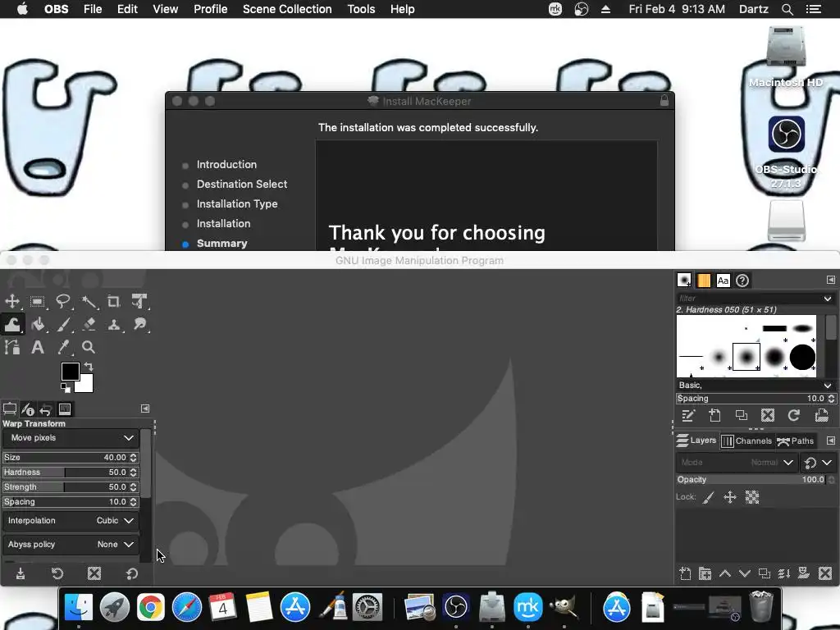Create a new brush

(x=714, y=415)
